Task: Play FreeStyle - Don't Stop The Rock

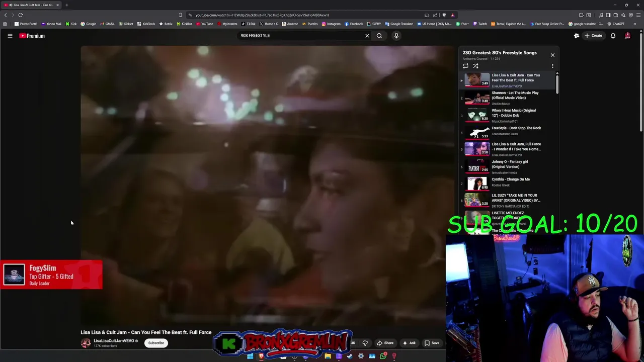Action: pyautogui.click(x=507, y=132)
